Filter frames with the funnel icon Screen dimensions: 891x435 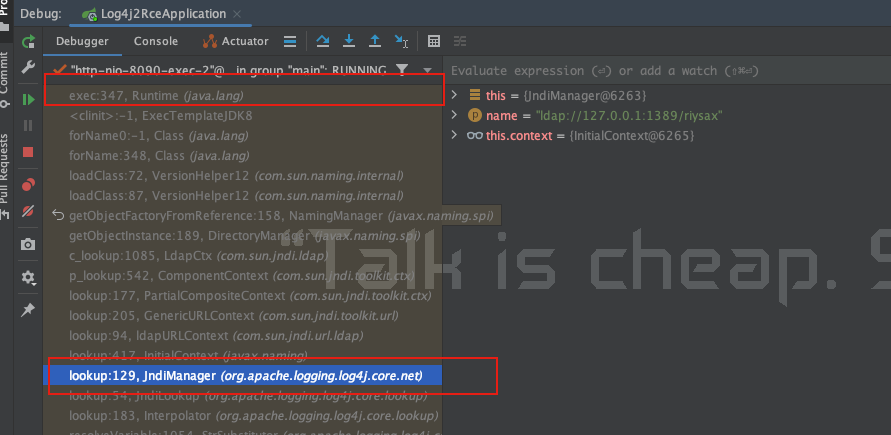tap(402, 70)
